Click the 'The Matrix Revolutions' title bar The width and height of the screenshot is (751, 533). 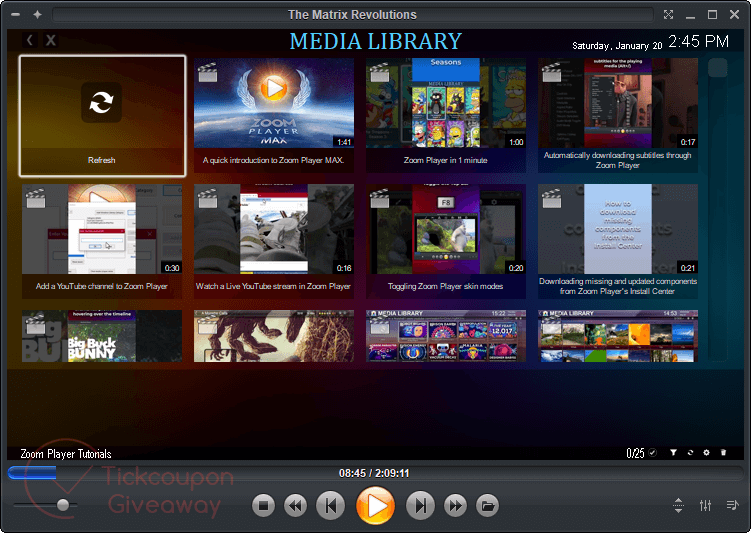tap(353, 15)
